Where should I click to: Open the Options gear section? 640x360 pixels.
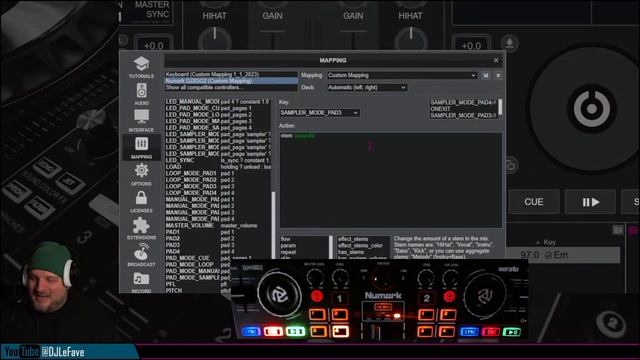pos(141,175)
